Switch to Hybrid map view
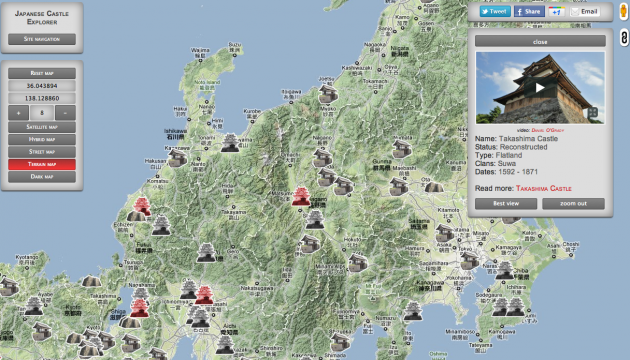 pos(42,139)
